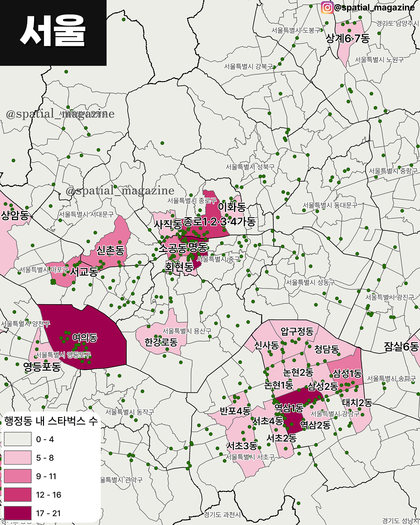Click the legend range text "17 - 21"
This screenshot has height=525, width=420.
pos(49,514)
